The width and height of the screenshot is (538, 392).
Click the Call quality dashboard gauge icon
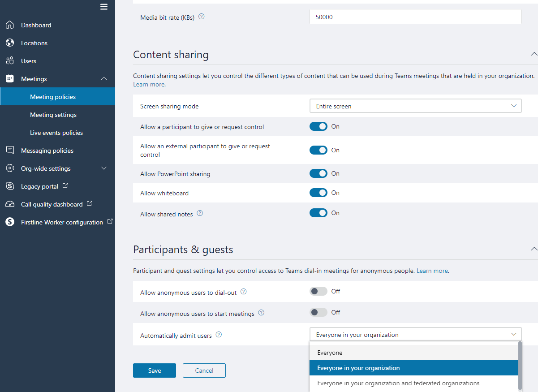coord(10,204)
